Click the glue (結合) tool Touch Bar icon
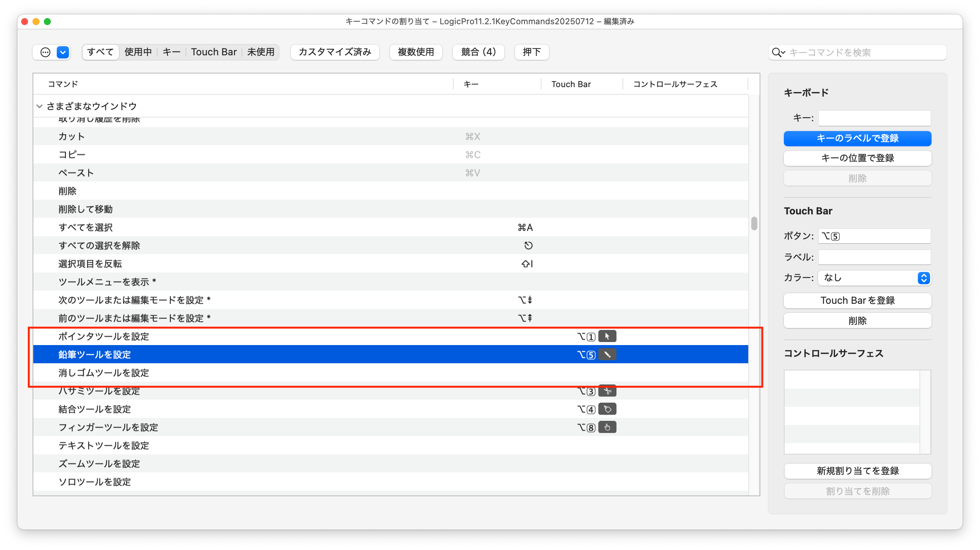This screenshot has width=980, height=550. click(x=607, y=409)
